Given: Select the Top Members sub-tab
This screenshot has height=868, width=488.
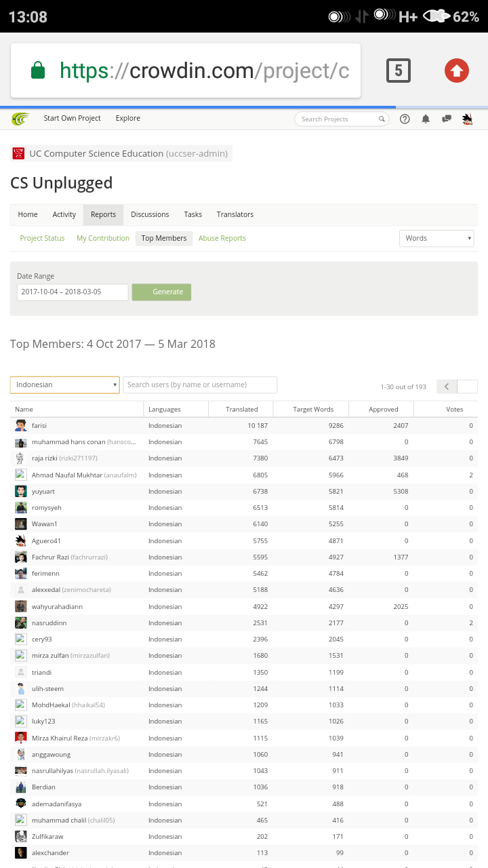Looking at the screenshot, I should (x=164, y=238).
